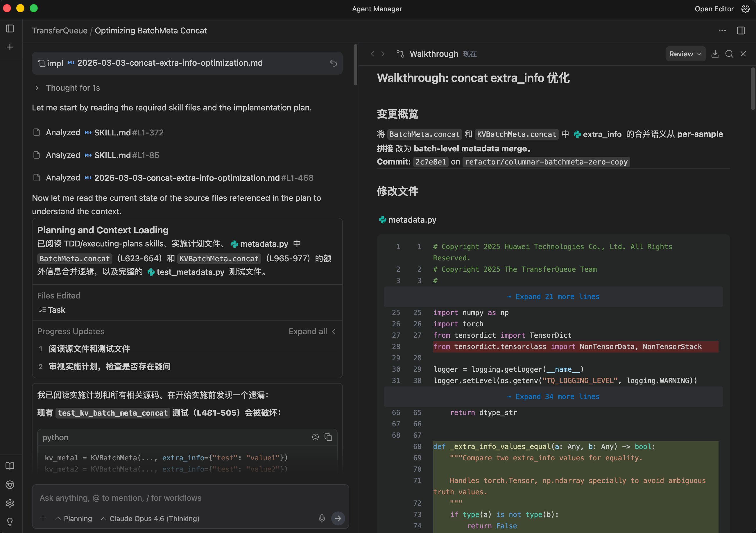Start new conversation with plus icon
The height and width of the screenshot is (533, 756).
(10, 47)
